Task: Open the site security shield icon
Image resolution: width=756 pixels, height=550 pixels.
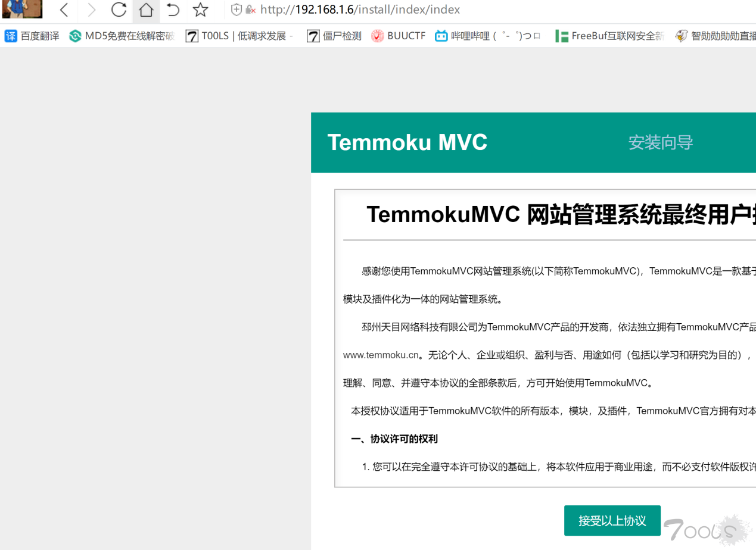Action: 237,10
